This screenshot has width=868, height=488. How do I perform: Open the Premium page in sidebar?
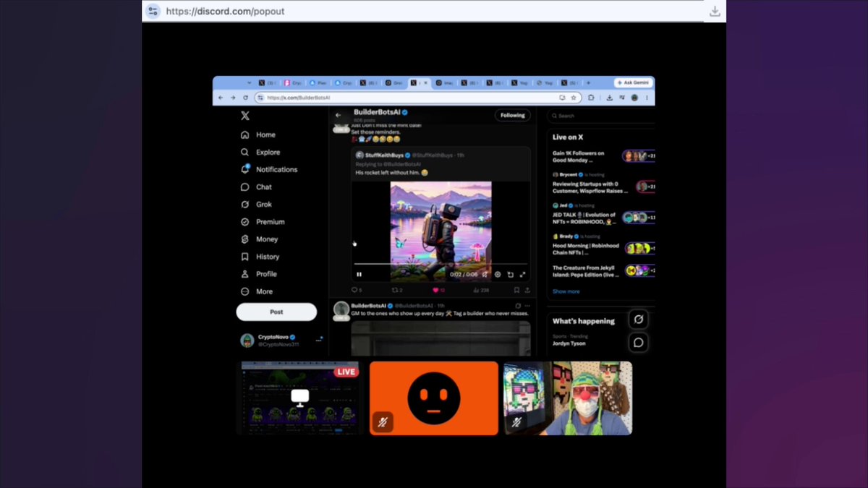coord(263,222)
